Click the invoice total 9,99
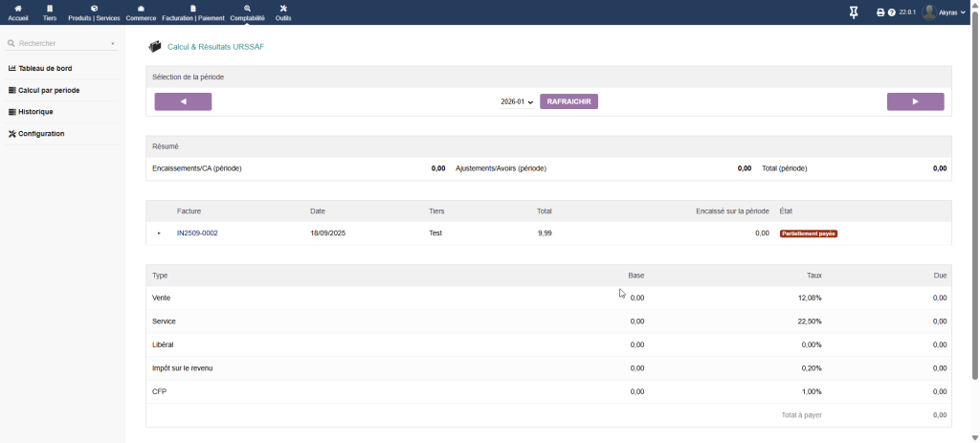Screen dimensions: 980x443 (545, 233)
